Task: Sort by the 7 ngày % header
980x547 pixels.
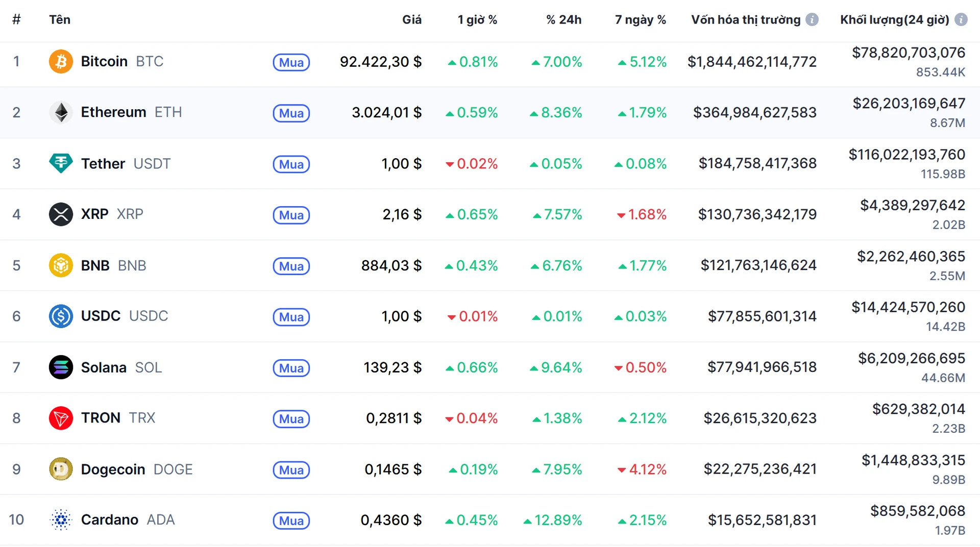Action: pyautogui.click(x=640, y=20)
